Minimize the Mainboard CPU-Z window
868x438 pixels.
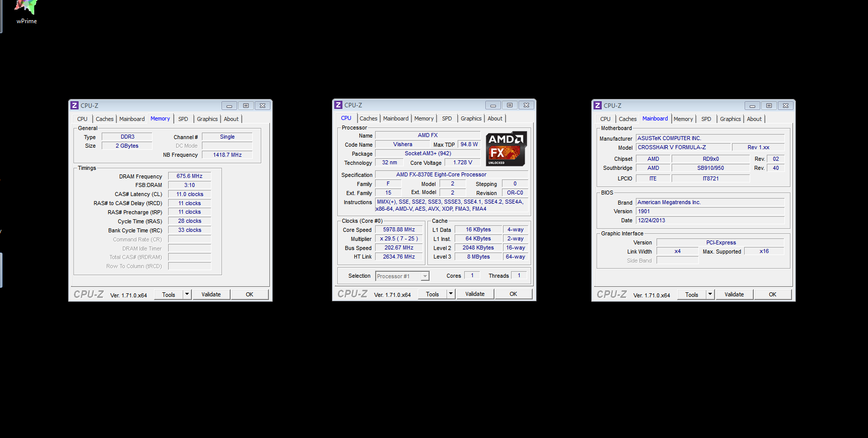pos(752,105)
